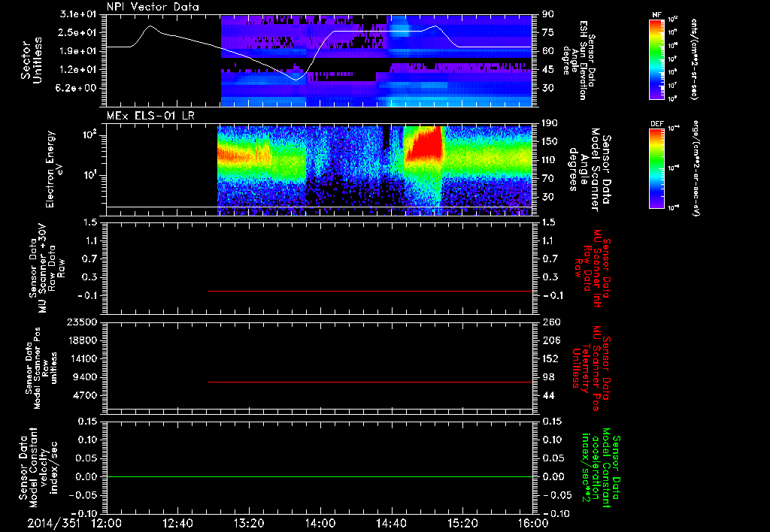The height and width of the screenshot is (532, 770).
Task: Click the NF legend label
Action: (x=656, y=15)
